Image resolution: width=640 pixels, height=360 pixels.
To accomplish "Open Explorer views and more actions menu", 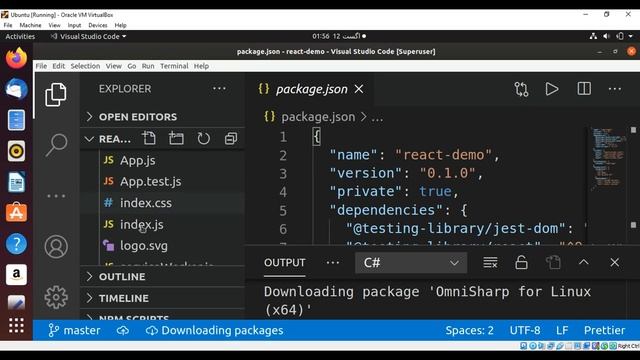I will (x=219, y=89).
